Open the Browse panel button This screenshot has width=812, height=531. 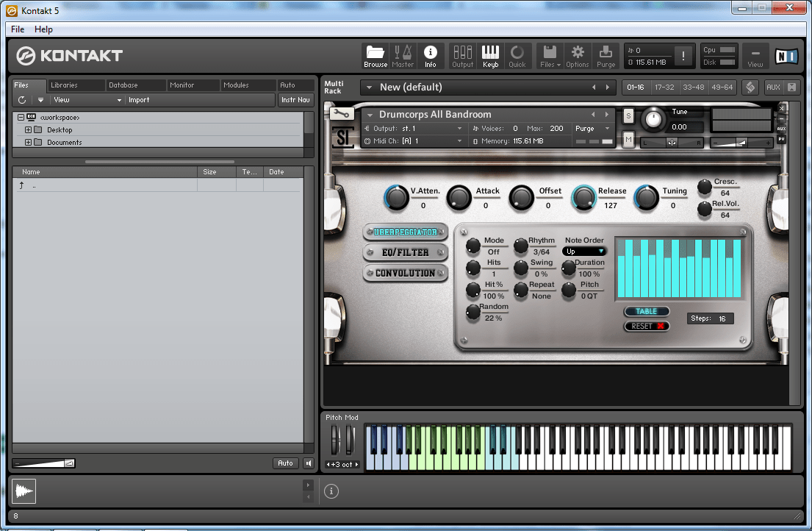coord(376,57)
